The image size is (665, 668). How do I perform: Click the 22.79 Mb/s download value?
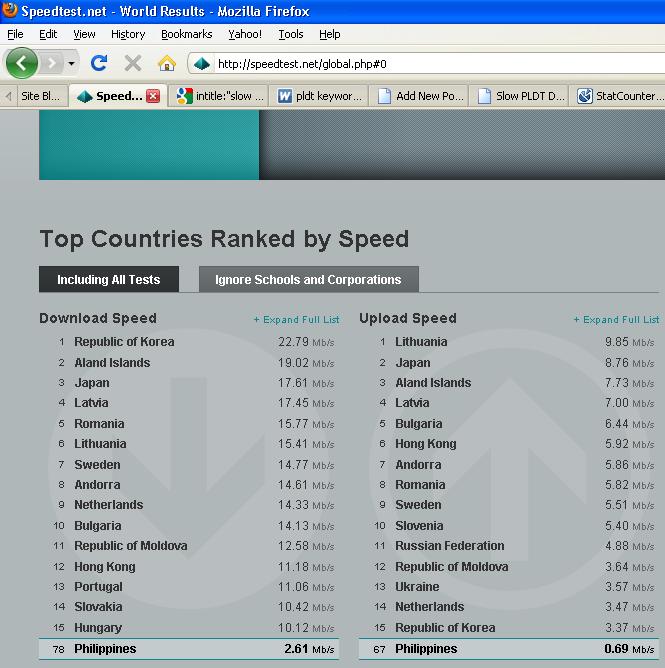(x=306, y=342)
